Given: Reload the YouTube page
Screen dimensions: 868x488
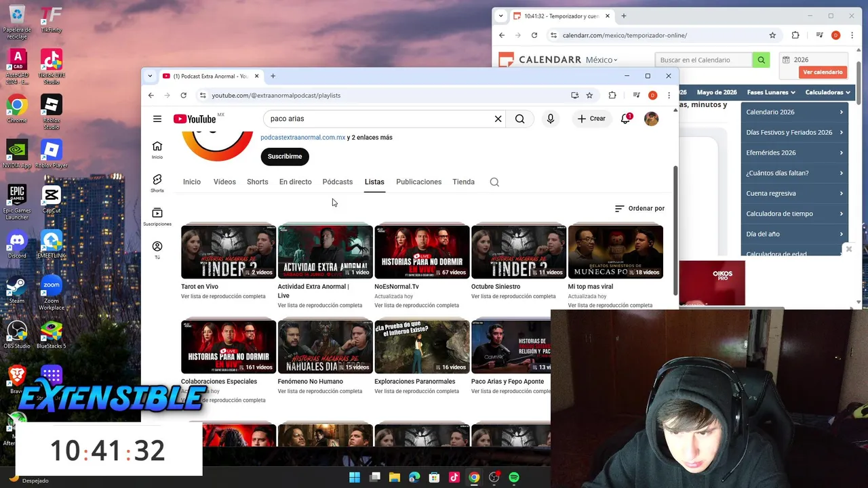Looking at the screenshot, I should pos(183,96).
